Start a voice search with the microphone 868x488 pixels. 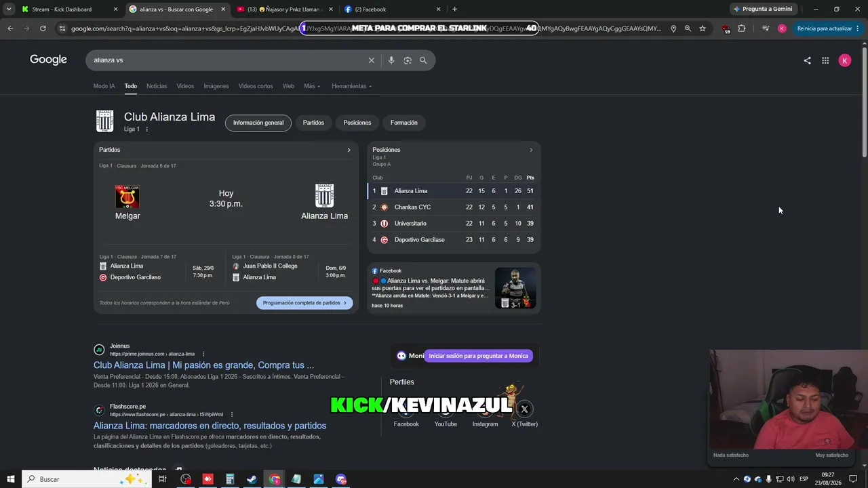click(x=391, y=60)
